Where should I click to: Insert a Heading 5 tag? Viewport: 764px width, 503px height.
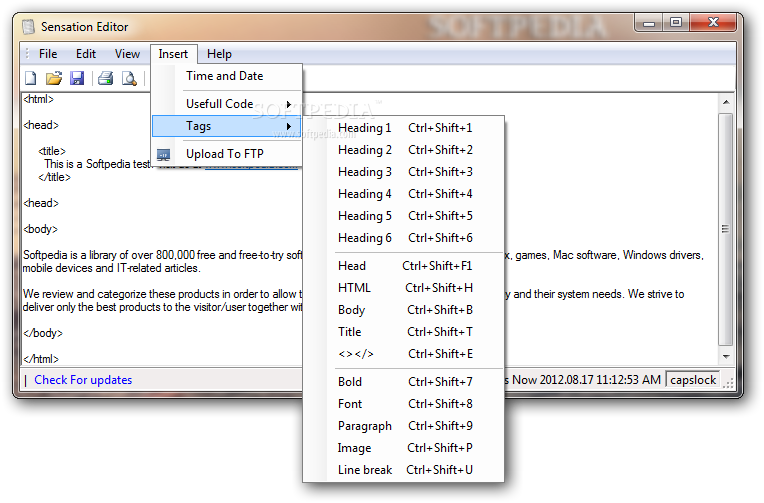(x=403, y=215)
